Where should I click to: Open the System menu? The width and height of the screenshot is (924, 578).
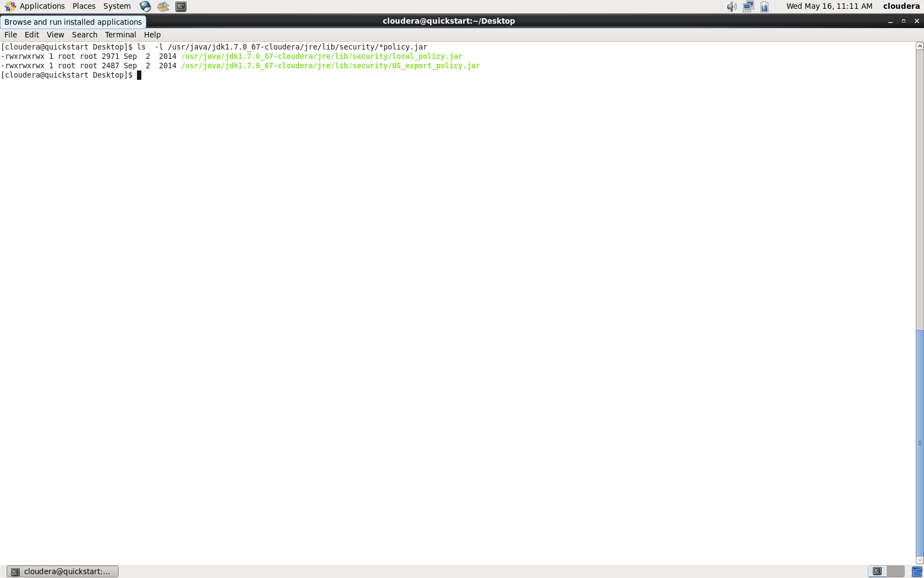click(x=117, y=6)
